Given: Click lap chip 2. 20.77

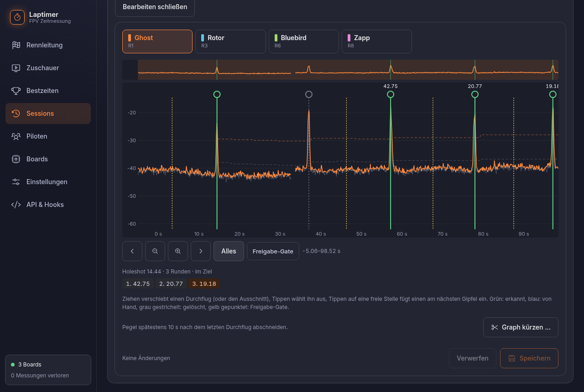Looking at the screenshot, I should [171, 284].
